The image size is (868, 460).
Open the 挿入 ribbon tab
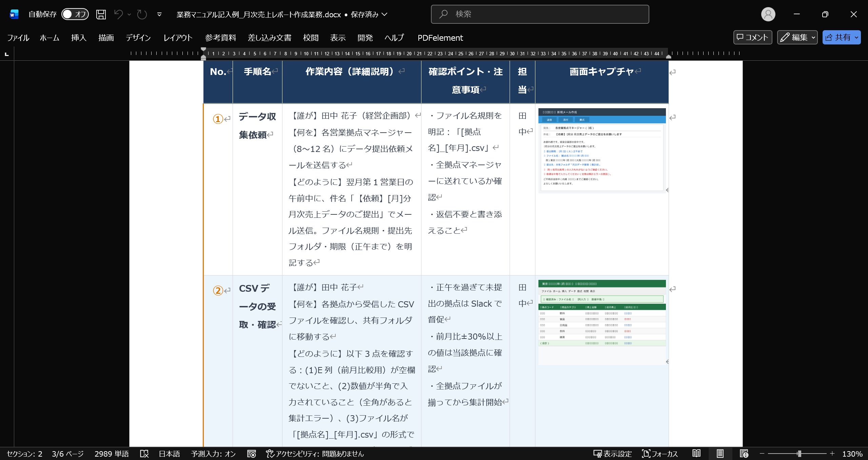point(79,38)
